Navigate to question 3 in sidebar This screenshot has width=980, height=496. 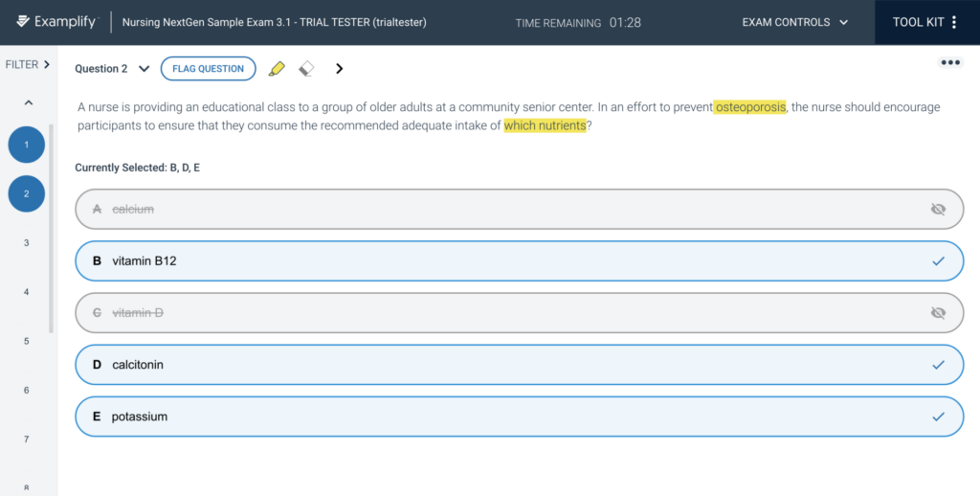(27, 243)
